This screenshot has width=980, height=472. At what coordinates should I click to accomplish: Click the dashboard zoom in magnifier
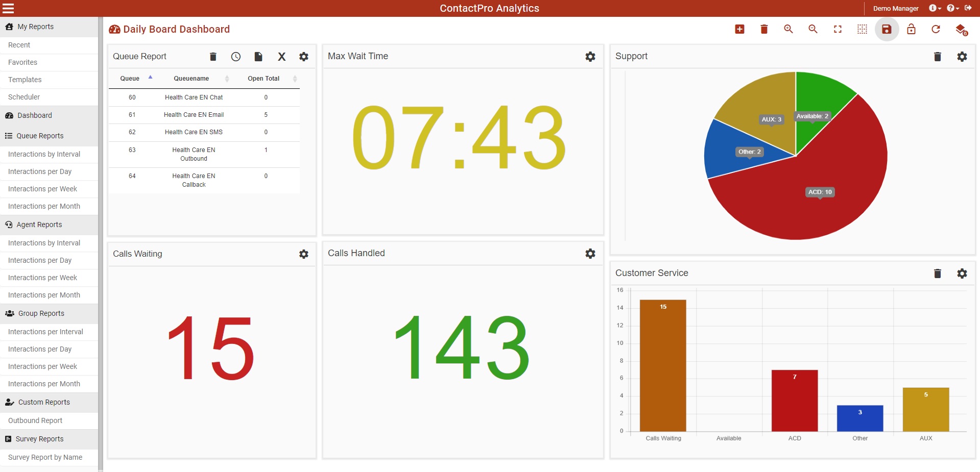(x=788, y=29)
